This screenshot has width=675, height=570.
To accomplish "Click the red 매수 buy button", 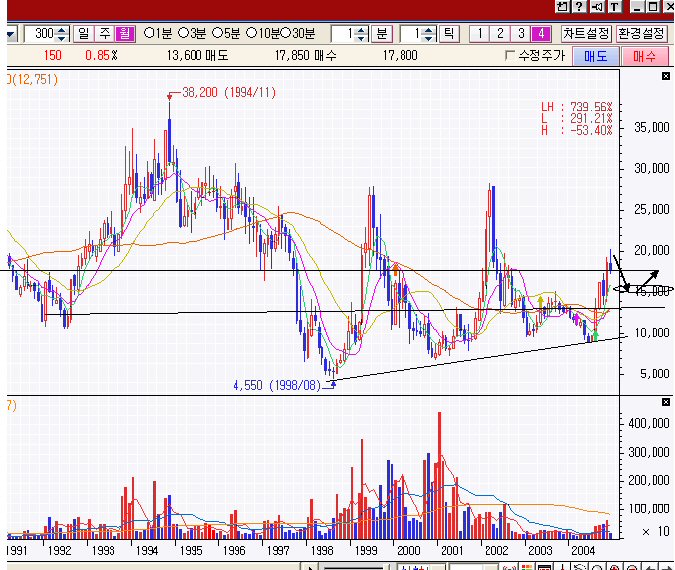I will click(x=644, y=56).
